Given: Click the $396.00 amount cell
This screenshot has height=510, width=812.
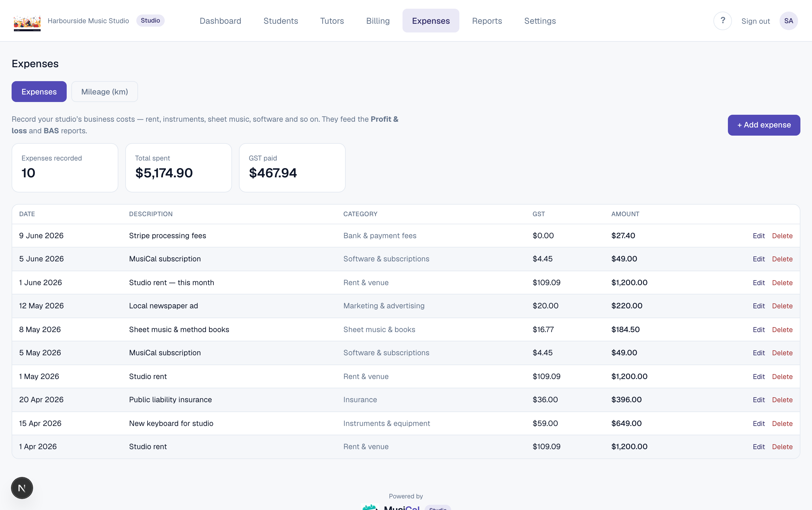Looking at the screenshot, I should click(626, 400).
